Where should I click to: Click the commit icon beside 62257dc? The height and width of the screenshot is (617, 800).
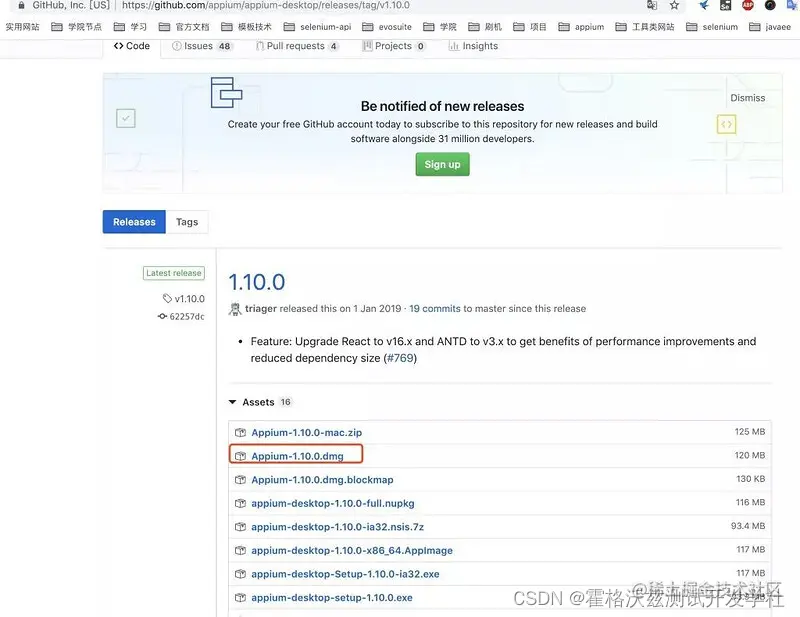(x=161, y=315)
